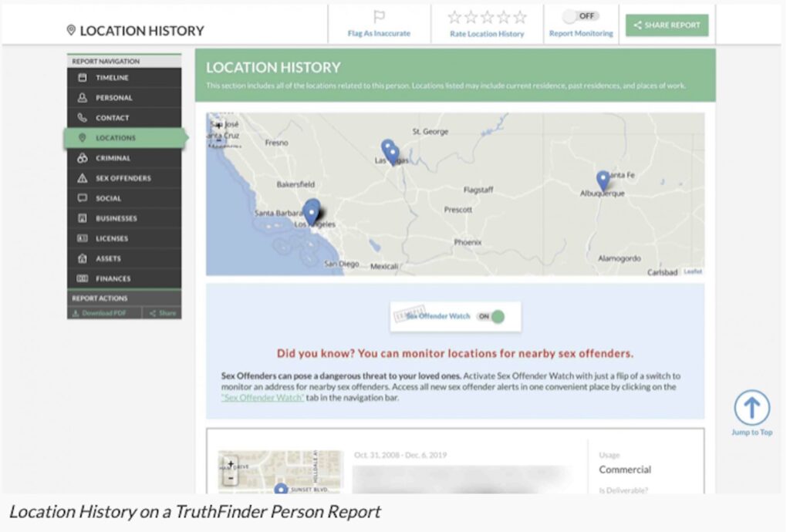Click the Finances money icon
This screenshot has height=532, width=790.
coord(83,278)
